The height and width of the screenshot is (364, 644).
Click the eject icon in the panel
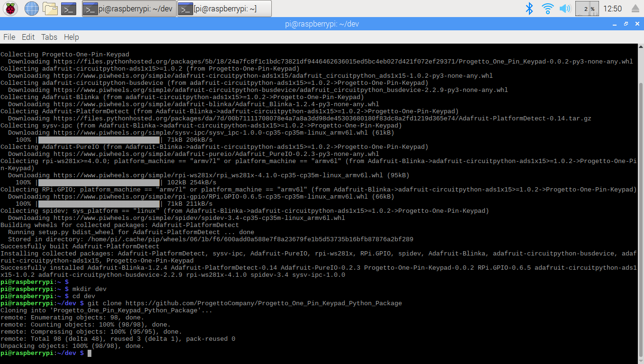click(x=636, y=9)
